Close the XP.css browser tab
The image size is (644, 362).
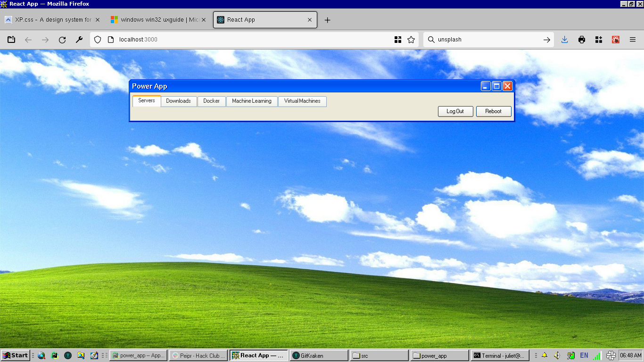[98, 20]
